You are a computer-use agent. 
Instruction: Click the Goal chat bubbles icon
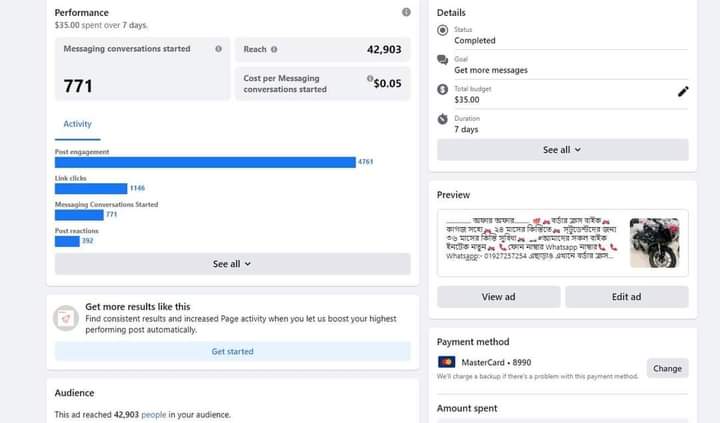(442, 60)
